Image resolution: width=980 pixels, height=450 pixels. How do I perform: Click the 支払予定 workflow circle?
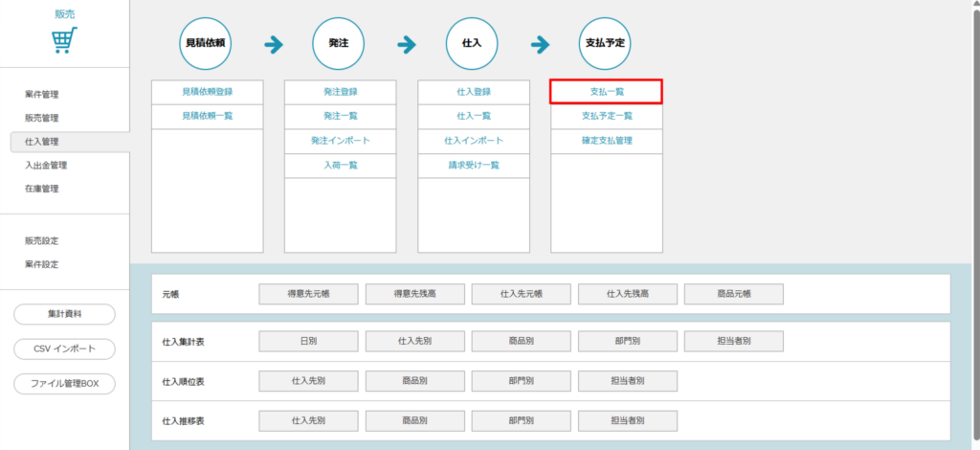(606, 44)
